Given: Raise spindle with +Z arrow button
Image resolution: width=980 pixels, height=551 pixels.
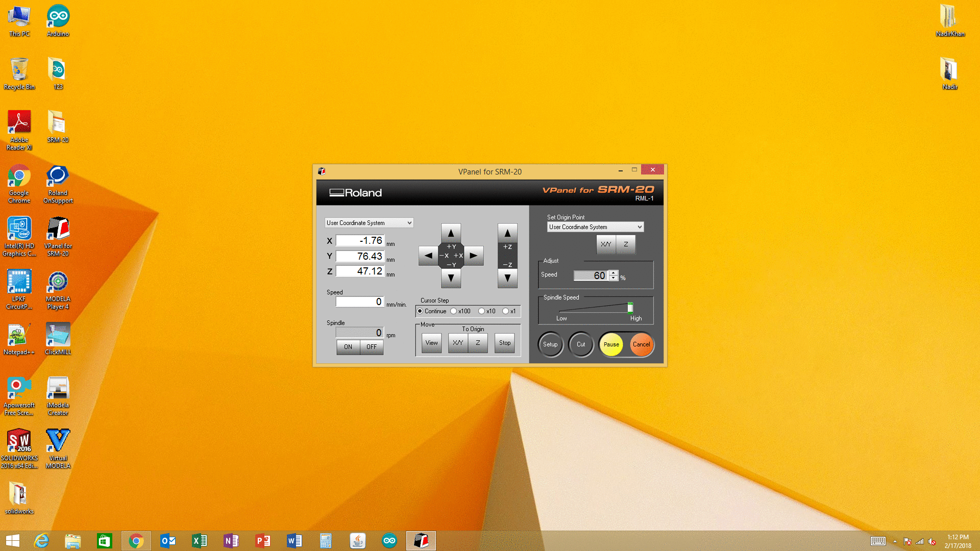Looking at the screenshot, I should (x=507, y=233).
